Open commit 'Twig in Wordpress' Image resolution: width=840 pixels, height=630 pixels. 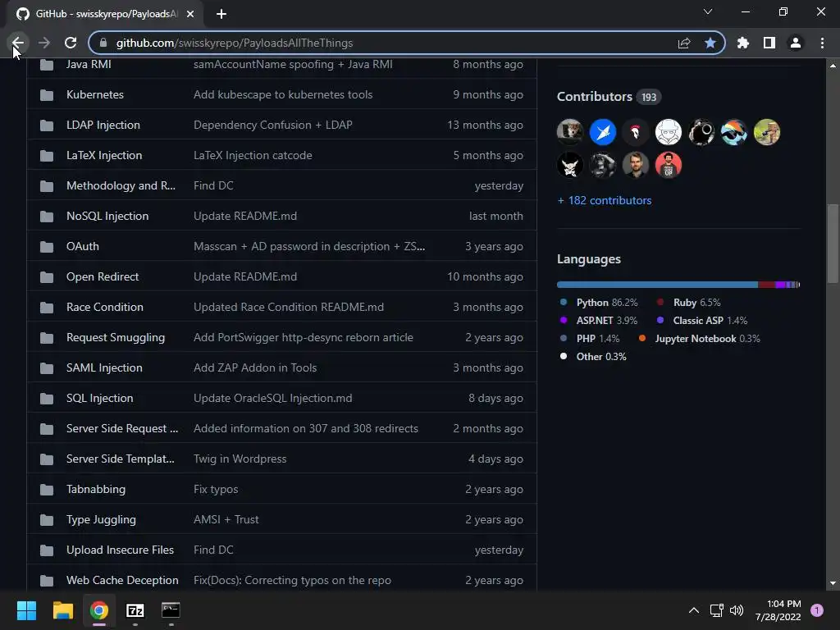pyautogui.click(x=240, y=459)
